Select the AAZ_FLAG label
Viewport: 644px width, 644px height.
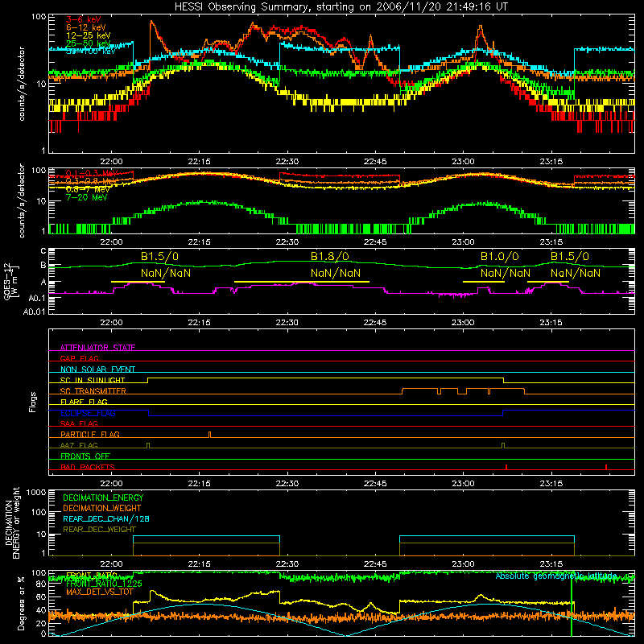[x=79, y=446]
